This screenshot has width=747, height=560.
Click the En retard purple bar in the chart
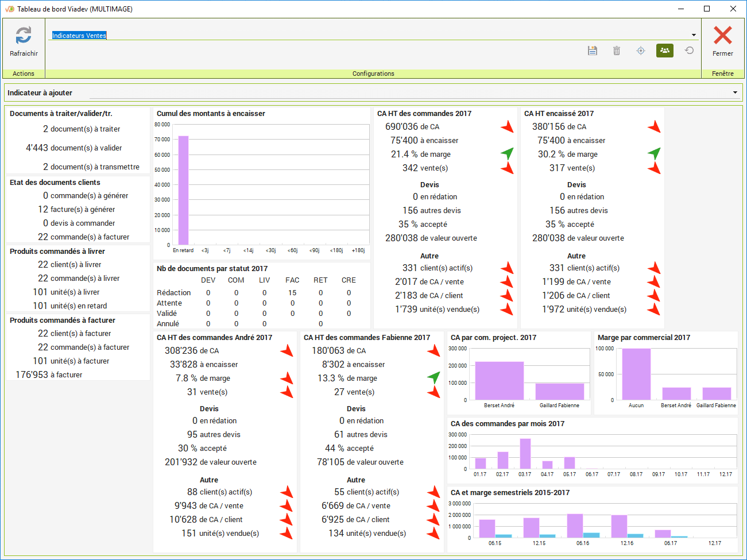click(x=183, y=190)
